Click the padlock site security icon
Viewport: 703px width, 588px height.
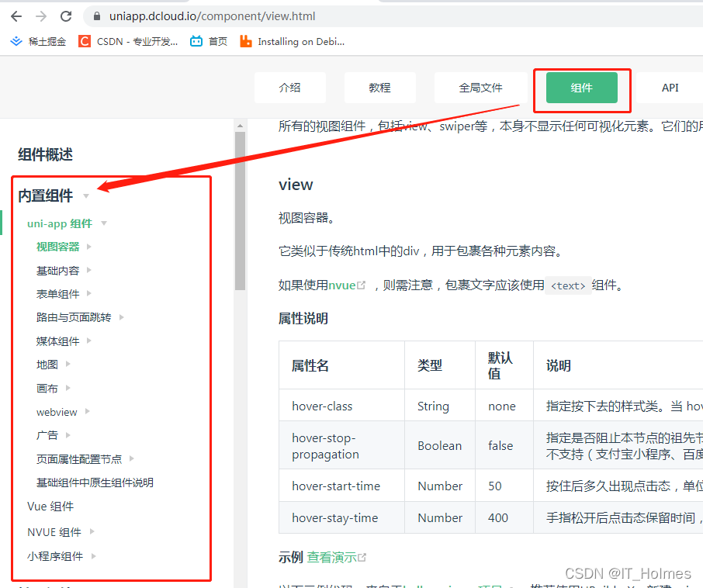(x=97, y=16)
